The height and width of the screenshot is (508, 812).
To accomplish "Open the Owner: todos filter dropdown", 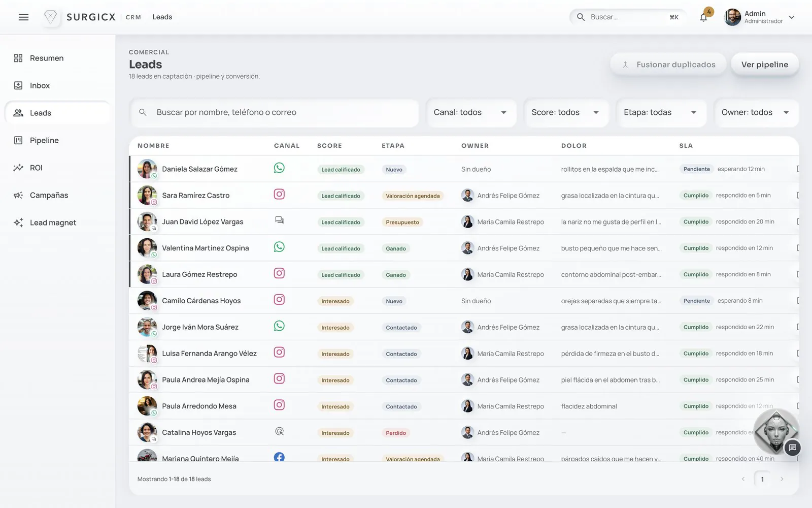I will pyautogui.click(x=756, y=113).
